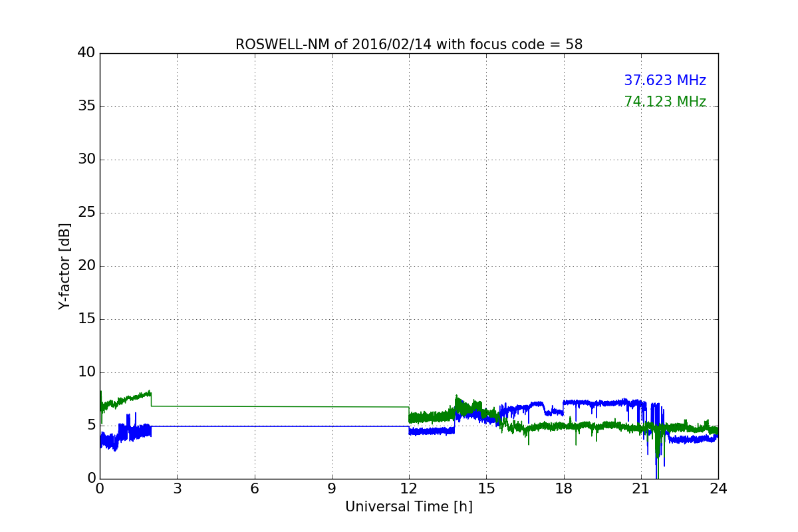The image size is (798, 532).
Task: Click the x-axis tick label '18'
Action: pos(563,489)
